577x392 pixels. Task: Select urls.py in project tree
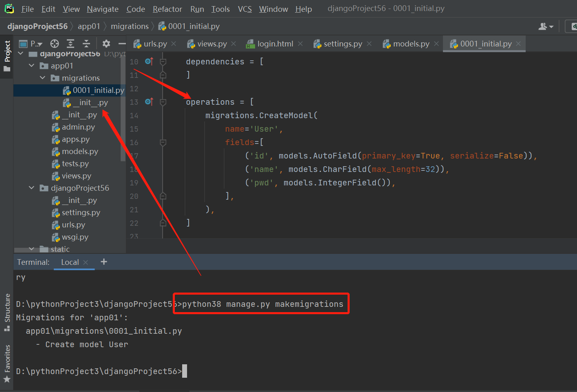coord(68,225)
